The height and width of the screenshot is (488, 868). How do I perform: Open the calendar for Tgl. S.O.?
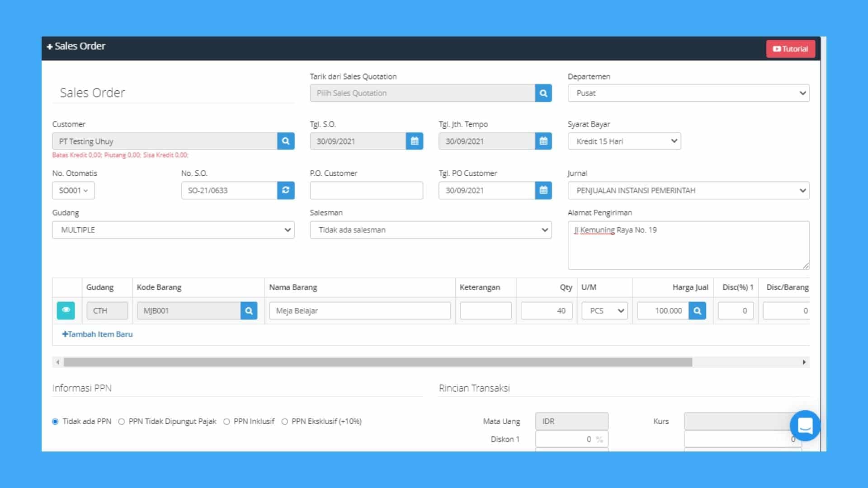[x=414, y=141]
